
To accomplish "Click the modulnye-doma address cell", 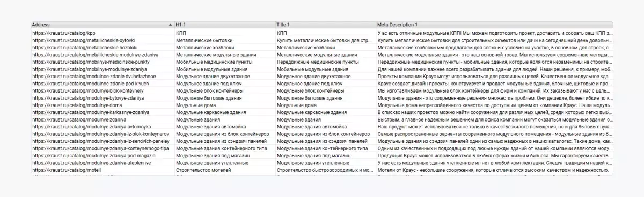I will pyautogui.click(x=103, y=105).
